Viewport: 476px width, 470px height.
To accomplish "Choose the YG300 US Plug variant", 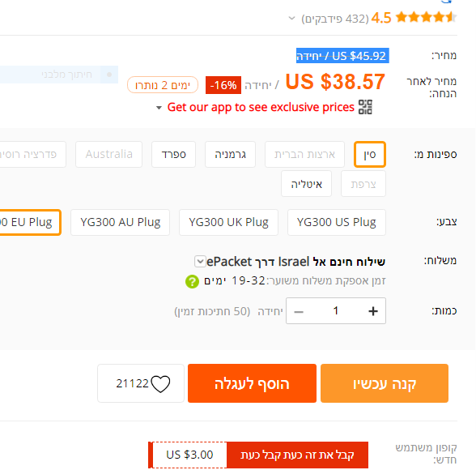I will point(337,222).
